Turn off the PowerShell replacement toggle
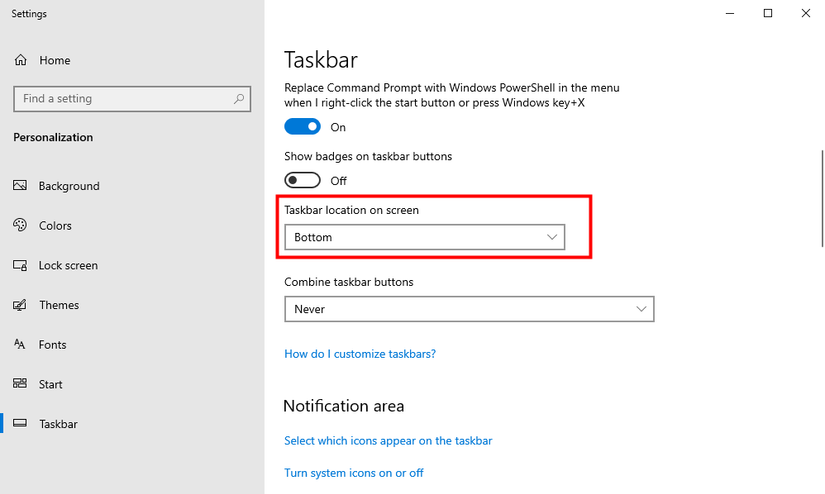The image size is (825, 494). 302,127
